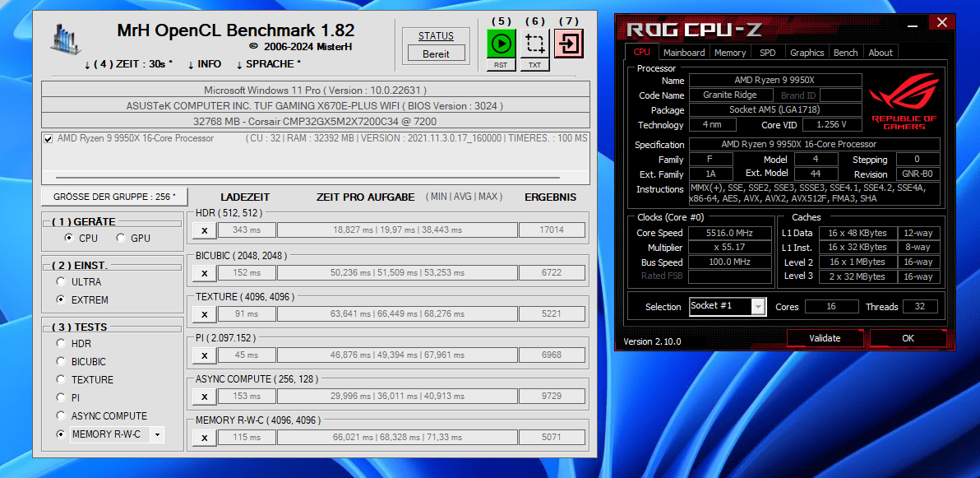The width and height of the screenshot is (980, 478).
Task: Click the CPU-Z Name field AMD Ryzen 9 9950X
Action: (x=775, y=80)
